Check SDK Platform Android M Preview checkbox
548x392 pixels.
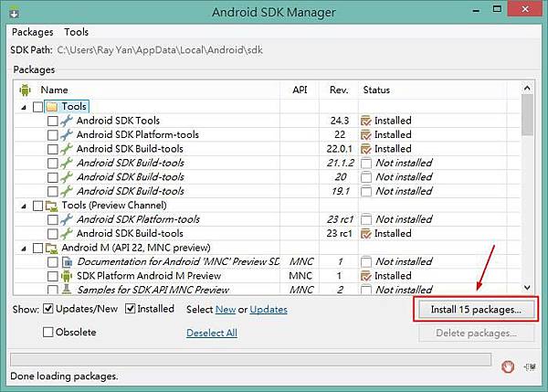[53, 276]
